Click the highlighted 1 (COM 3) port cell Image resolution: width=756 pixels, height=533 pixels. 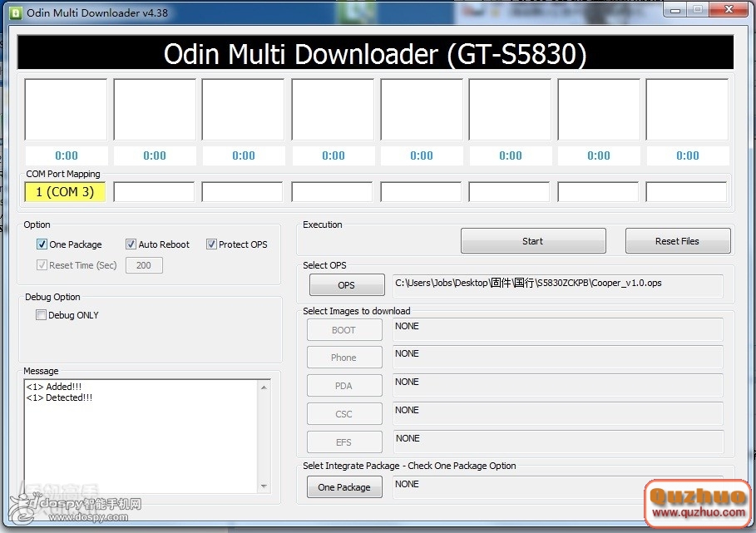click(x=64, y=191)
